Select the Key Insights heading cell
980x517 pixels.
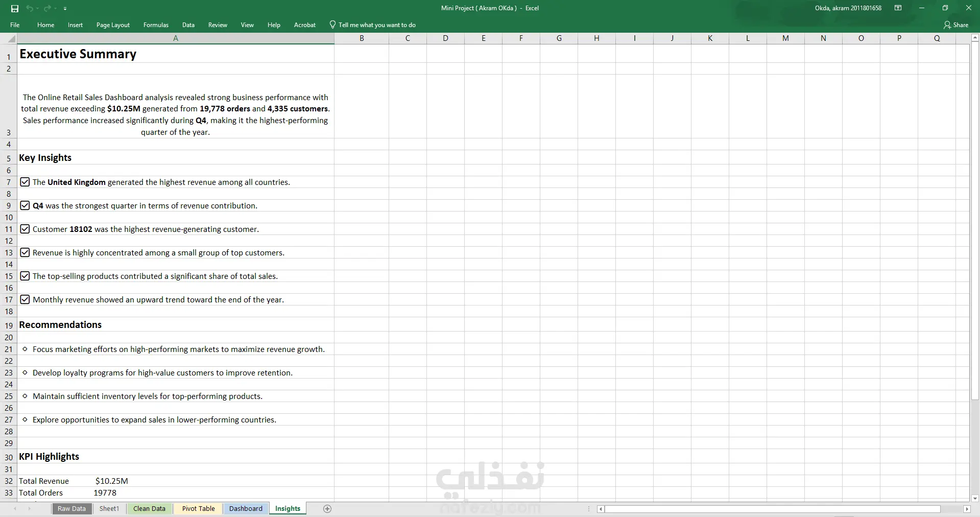(176, 158)
